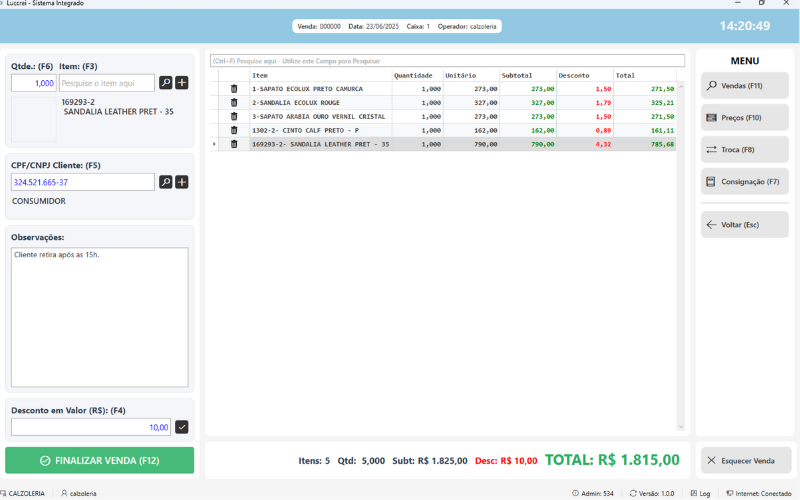Click Admin: 534 status entry
The width and height of the screenshot is (800, 500).
coord(593,493)
